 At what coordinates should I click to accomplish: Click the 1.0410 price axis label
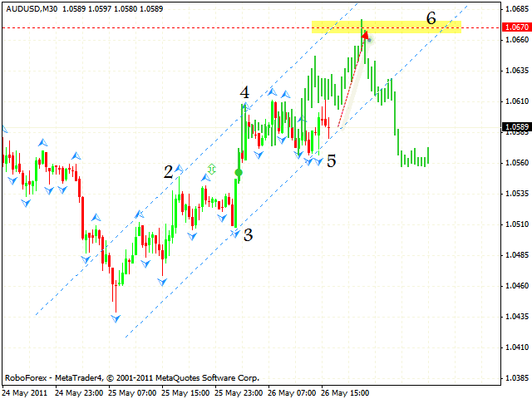pyautogui.click(x=517, y=347)
